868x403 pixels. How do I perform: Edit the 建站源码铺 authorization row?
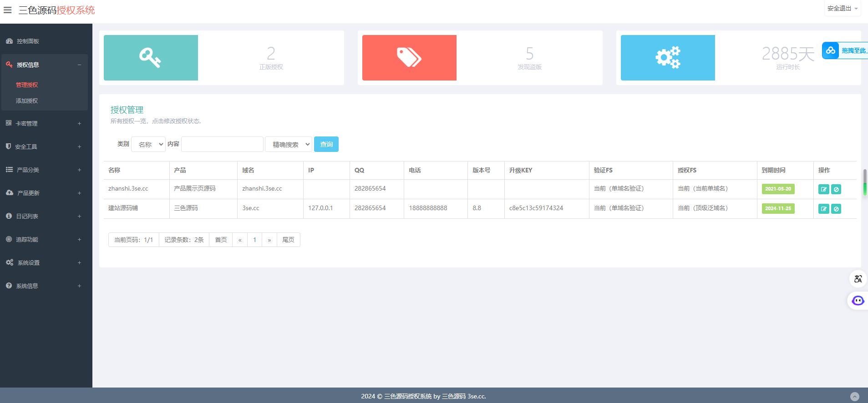tap(824, 209)
